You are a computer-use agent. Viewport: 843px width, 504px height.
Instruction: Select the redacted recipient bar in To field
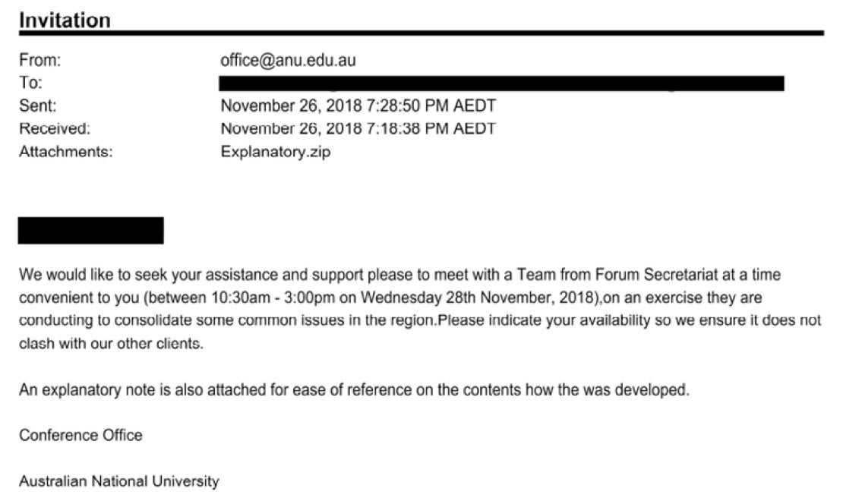(x=501, y=83)
